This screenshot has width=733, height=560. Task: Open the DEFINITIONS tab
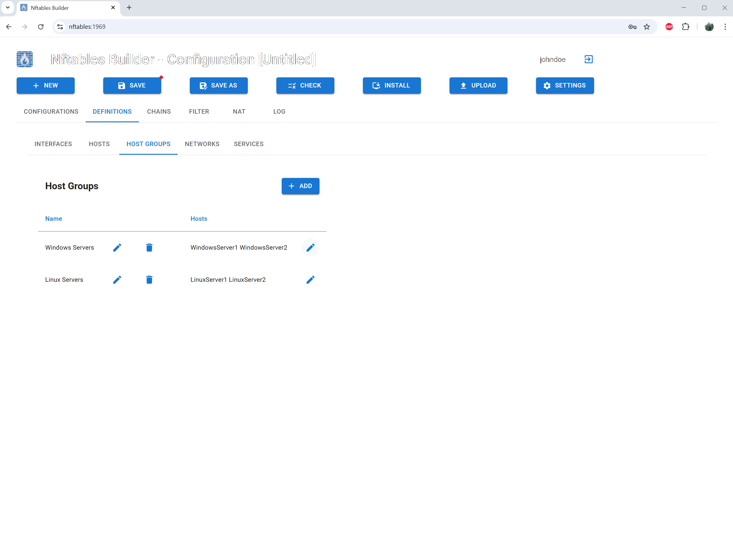click(x=112, y=111)
